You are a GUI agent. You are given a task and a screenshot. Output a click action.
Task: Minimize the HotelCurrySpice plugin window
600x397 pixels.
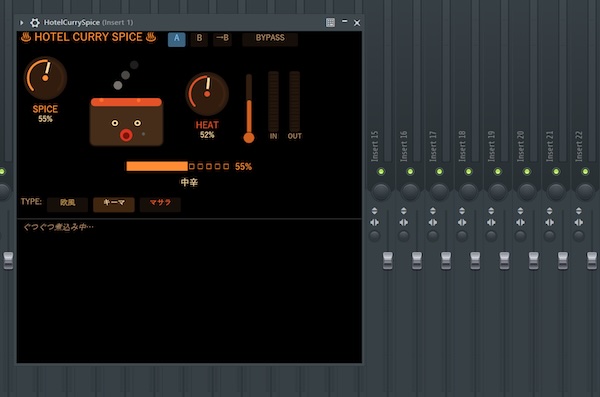pos(344,21)
